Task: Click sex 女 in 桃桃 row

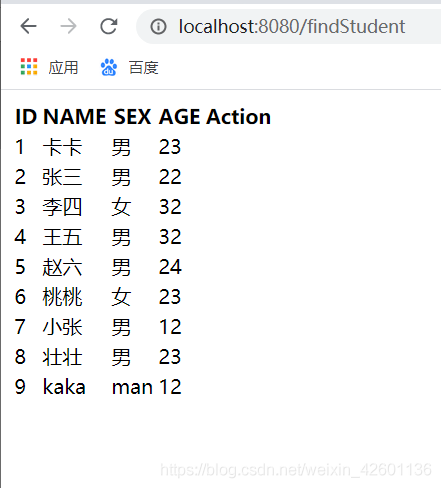Action: [121, 297]
